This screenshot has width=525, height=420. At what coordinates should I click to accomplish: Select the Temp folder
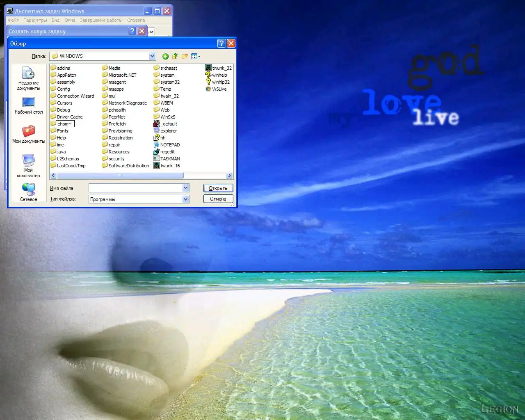pos(162,89)
